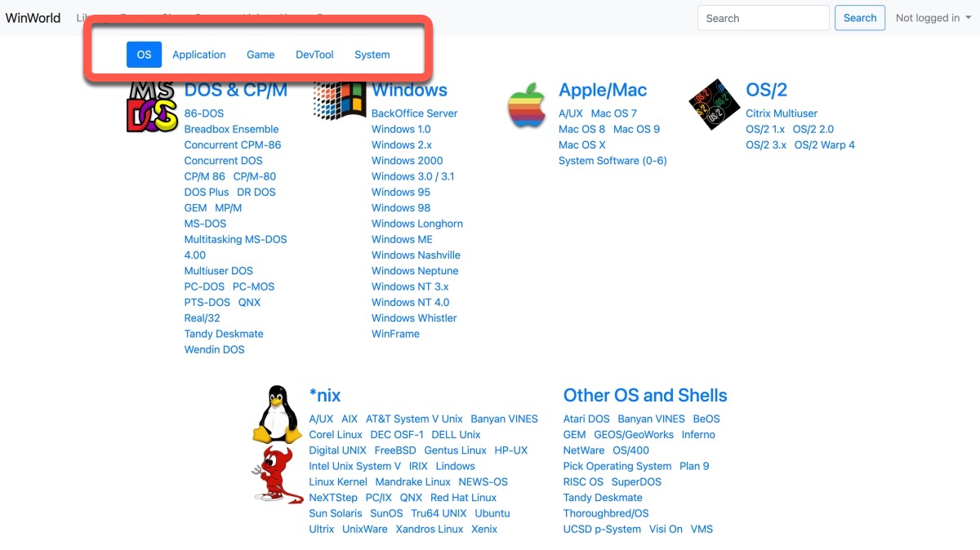Open the Windows 3.0 / 3.1 link
Image resolution: width=980 pixels, height=550 pixels.
[x=413, y=176]
